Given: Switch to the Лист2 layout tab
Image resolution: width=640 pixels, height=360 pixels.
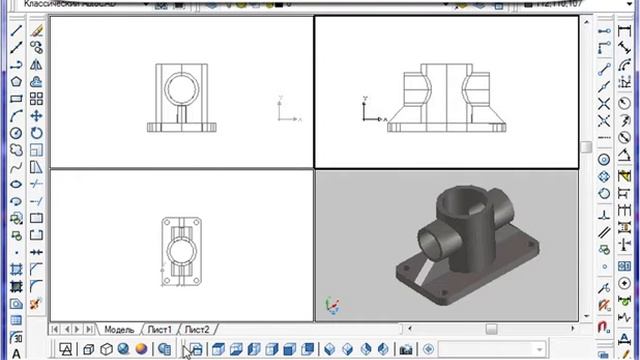Looking at the screenshot, I should click(x=197, y=329).
